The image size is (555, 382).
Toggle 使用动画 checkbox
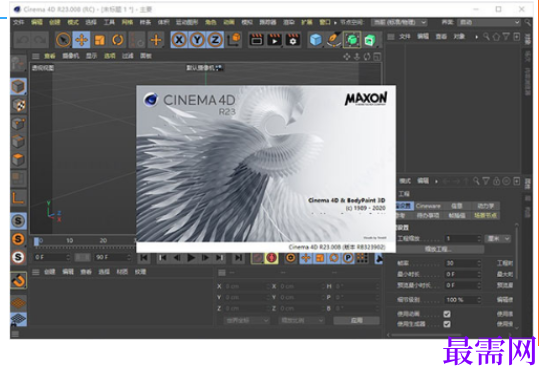point(447,314)
